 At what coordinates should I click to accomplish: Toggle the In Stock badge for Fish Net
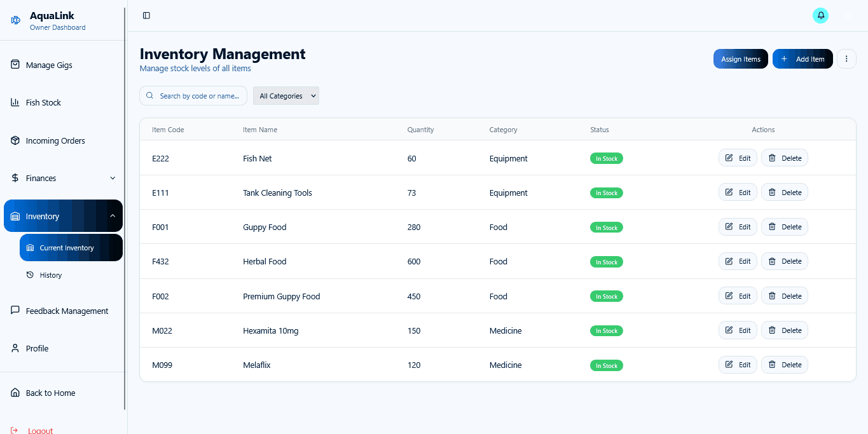coord(606,158)
